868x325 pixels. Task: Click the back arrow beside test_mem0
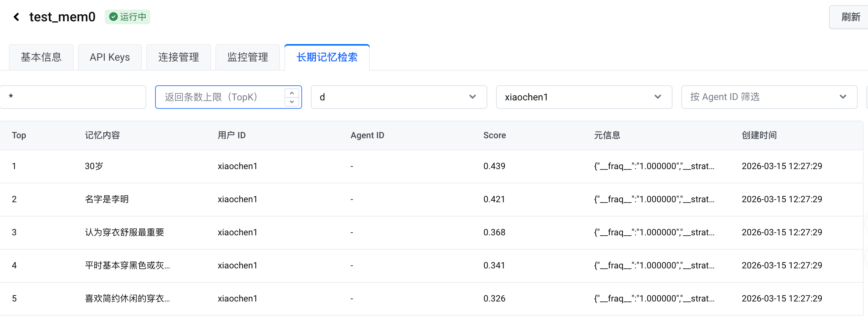pyautogui.click(x=16, y=17)
